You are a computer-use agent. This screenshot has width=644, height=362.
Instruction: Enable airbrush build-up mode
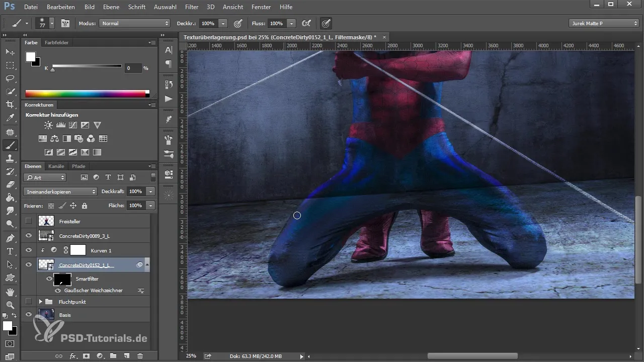click(306, 23)
